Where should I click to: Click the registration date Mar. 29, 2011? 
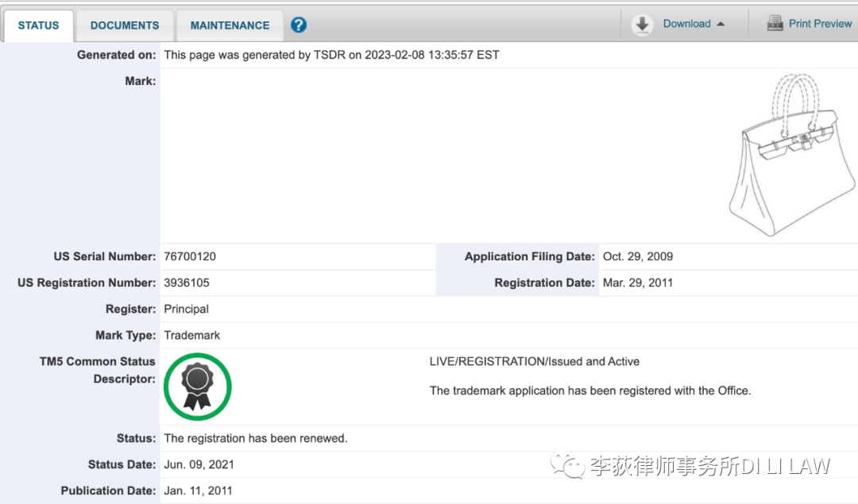(637, 283)
